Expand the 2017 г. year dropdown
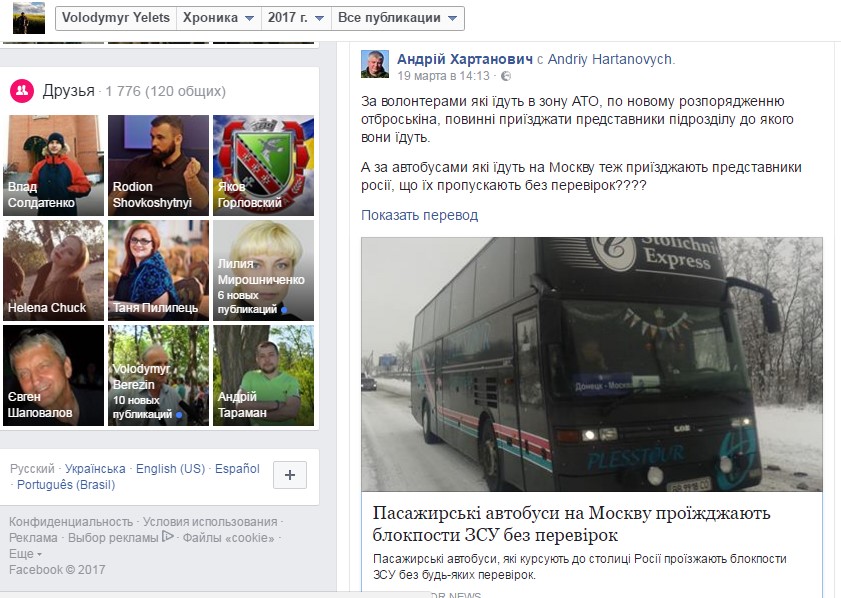This screenshot has height=598, width=841. [296, 18]
